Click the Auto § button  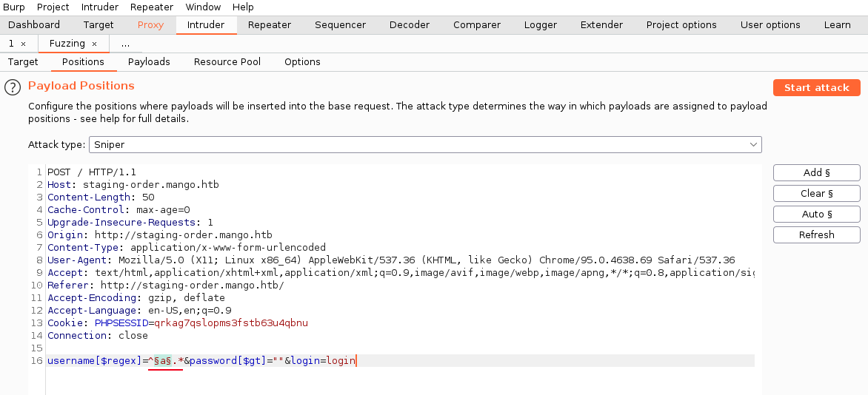click(816, 214)
